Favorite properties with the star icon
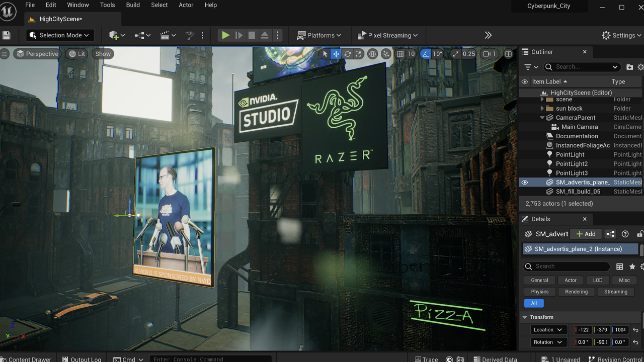 (x=632, y=266)
